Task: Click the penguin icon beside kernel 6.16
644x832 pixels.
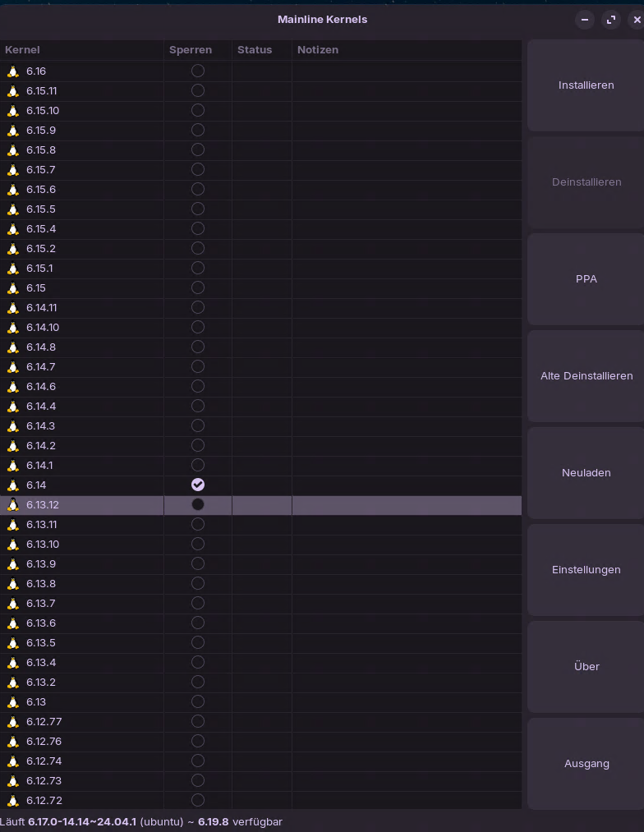Action: click(x=13, y=71)
